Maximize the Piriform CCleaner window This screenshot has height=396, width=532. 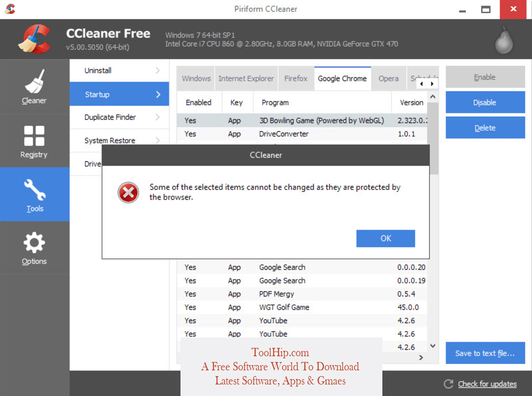click(x=485, y=9)
